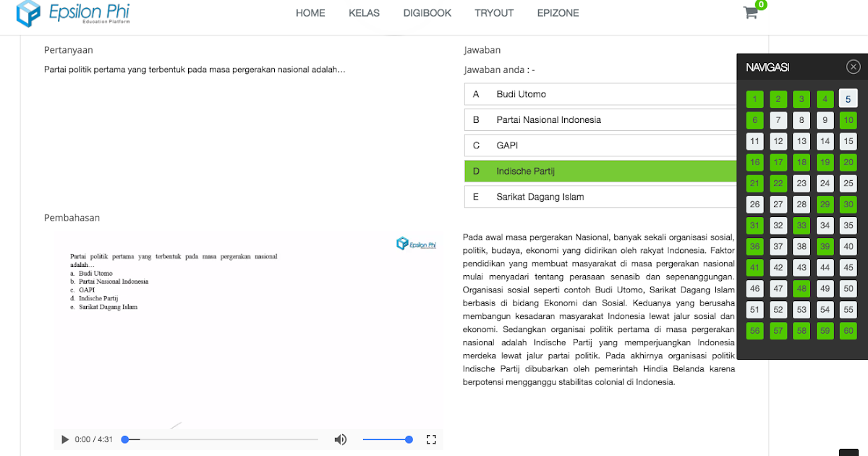This screenshot has height=456, width=868.
Task: Select answer B Partai Nasional Indonesia
Action: click(x=600, y=120)
